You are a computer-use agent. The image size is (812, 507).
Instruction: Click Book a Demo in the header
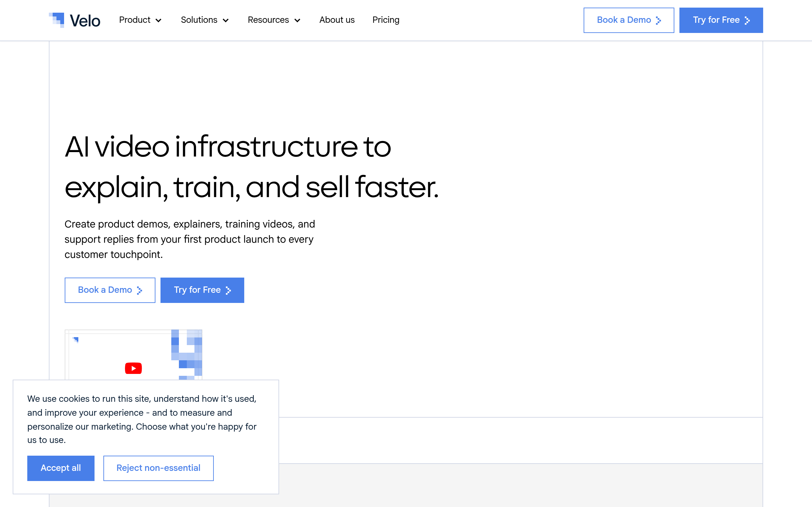point(629,20)
